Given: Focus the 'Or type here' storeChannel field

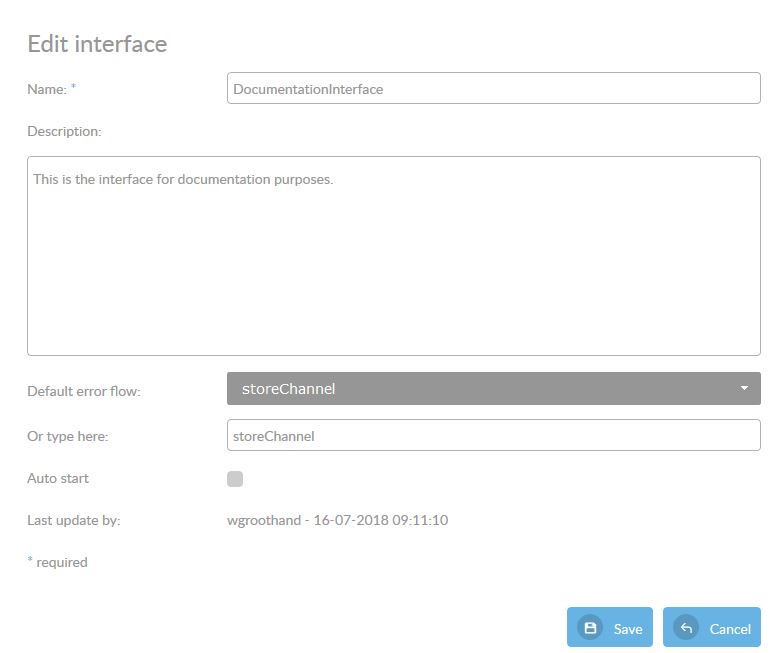Looking at the screenshot, I should pos(493,435).
